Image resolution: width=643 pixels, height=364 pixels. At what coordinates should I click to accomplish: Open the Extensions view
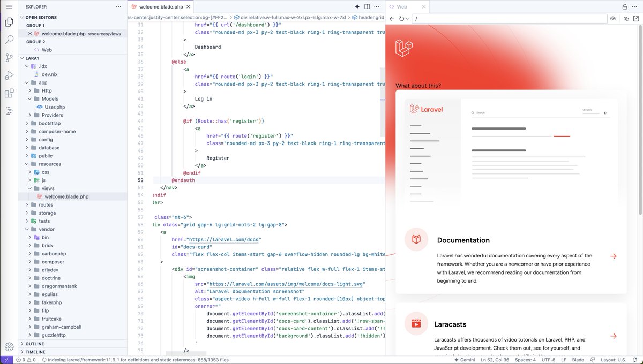[x=9, y=93]
